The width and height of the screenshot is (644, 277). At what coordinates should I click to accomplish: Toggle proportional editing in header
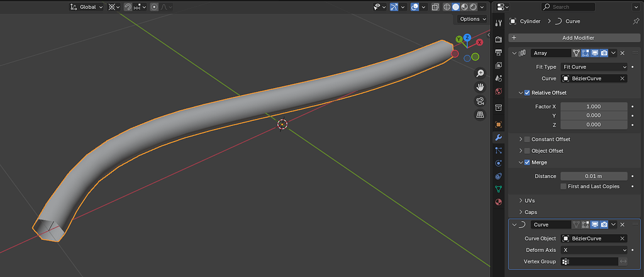tap(155, 7)
